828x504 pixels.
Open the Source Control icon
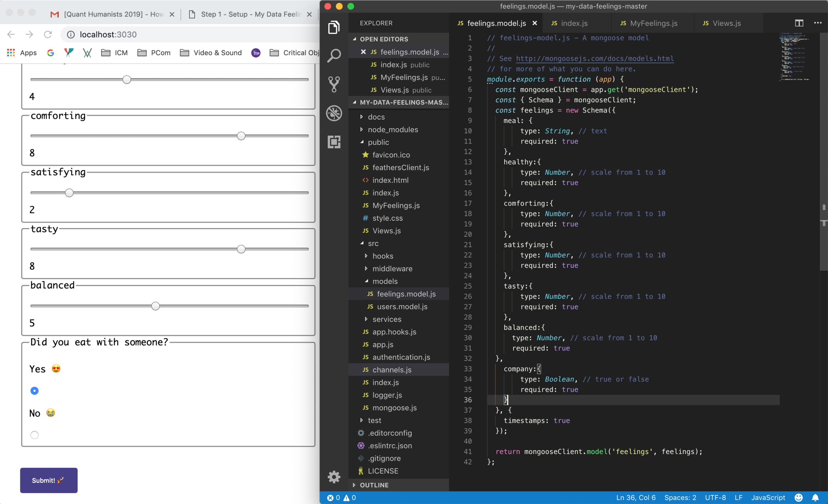[334, 84]
